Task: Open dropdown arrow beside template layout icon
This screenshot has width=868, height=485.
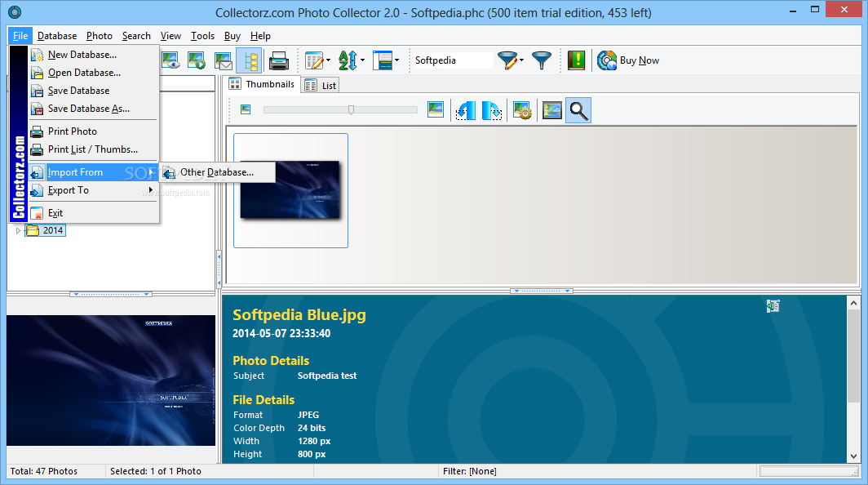Action: [x=397, y=60]
